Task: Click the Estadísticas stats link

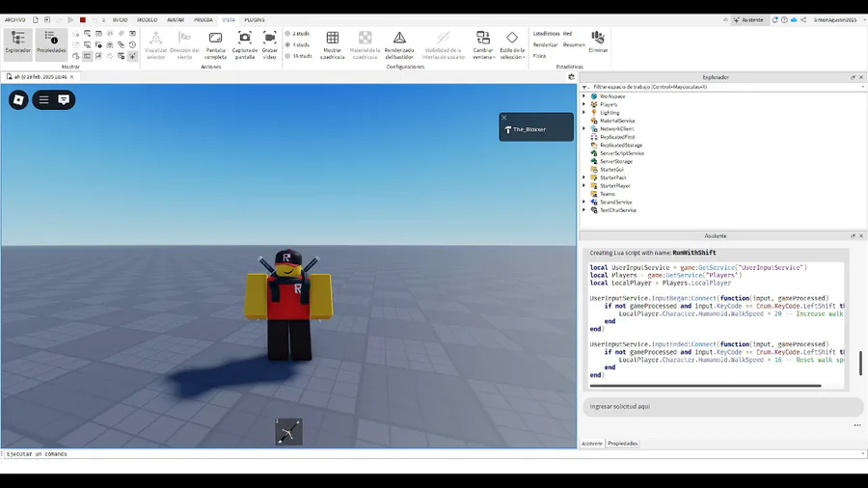Action: click(547, 34)
